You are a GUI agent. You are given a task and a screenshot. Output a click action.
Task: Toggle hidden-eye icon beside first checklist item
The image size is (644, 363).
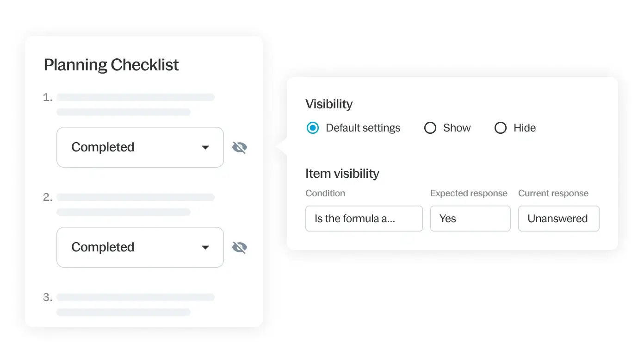[239, 148]
